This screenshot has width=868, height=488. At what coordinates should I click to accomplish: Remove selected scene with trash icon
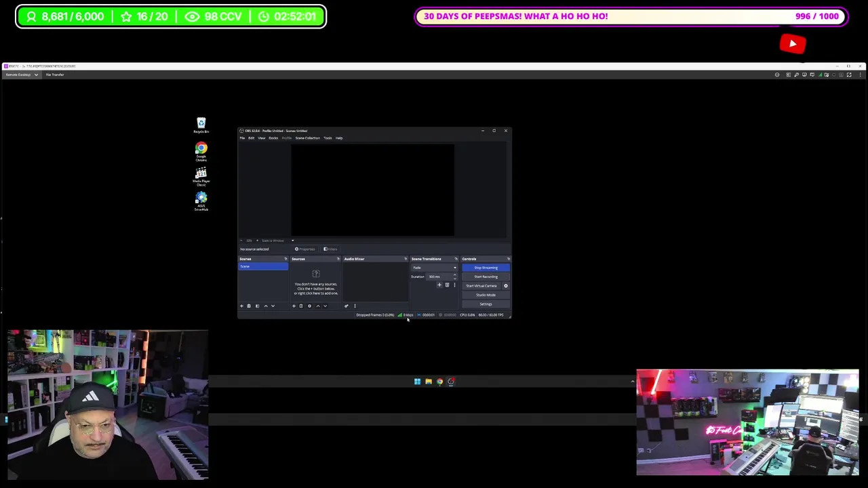(249, 306)
